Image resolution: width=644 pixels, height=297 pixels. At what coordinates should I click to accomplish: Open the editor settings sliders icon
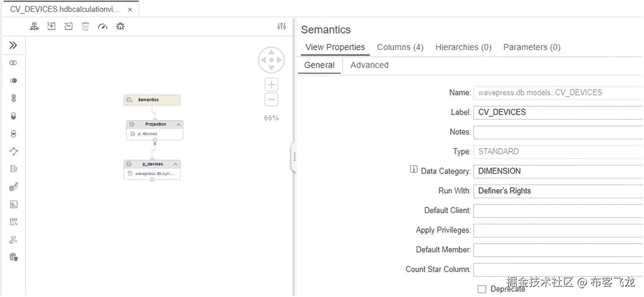click(282, 27)
